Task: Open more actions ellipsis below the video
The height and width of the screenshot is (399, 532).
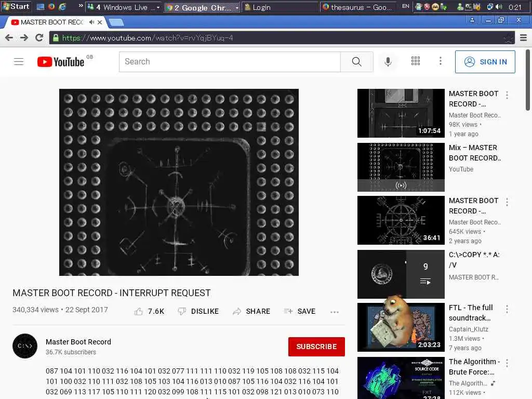Action: [335, 312]
